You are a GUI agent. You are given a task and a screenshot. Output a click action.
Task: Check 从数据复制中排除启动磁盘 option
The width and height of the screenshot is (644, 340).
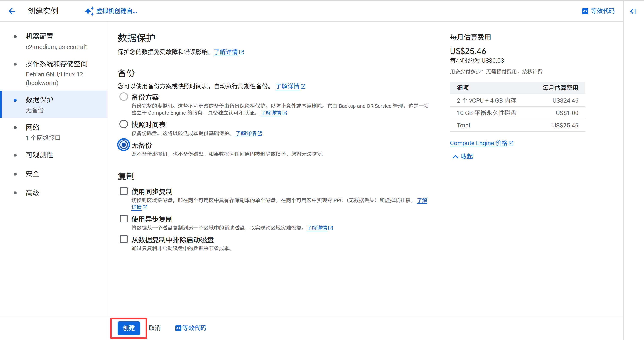123,239
